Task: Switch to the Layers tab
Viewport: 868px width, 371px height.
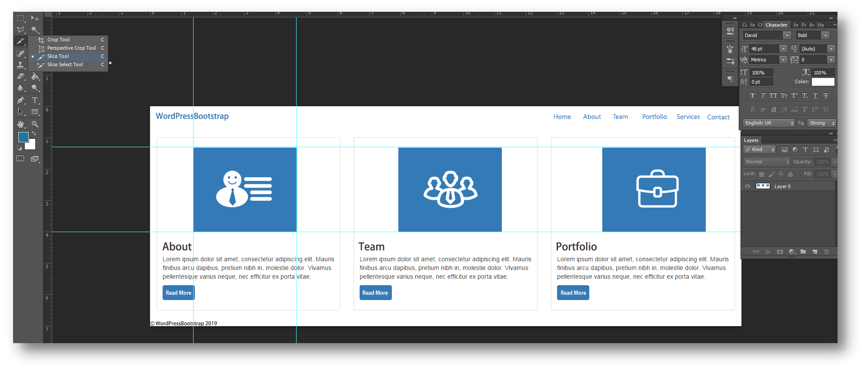Action: pos(751,140)
